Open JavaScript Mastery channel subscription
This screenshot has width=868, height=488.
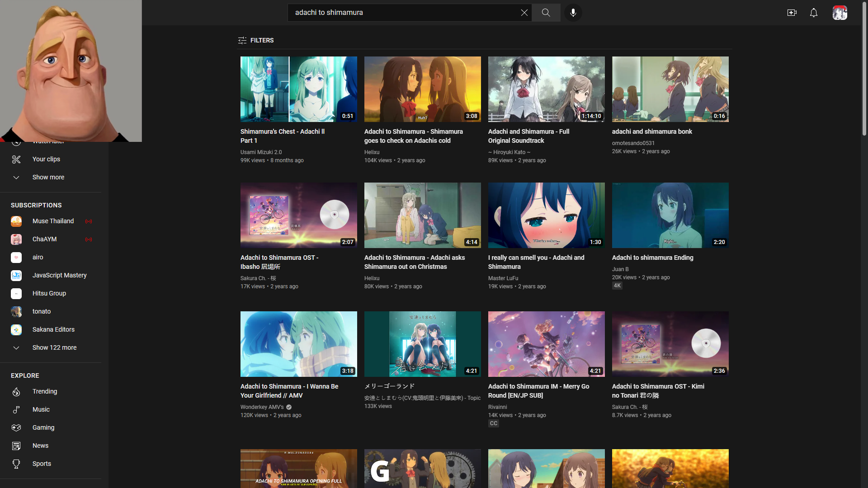click(x=59, y=275)
